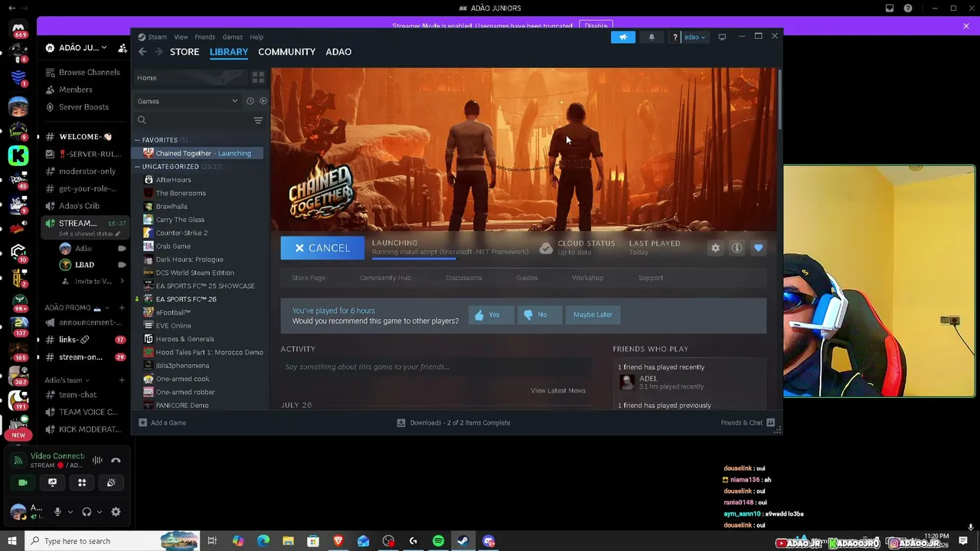The width and height of the screenshot is (980, 551).
Task: Toggle Discord noise suppression
Action: click(x=97, y=460)
